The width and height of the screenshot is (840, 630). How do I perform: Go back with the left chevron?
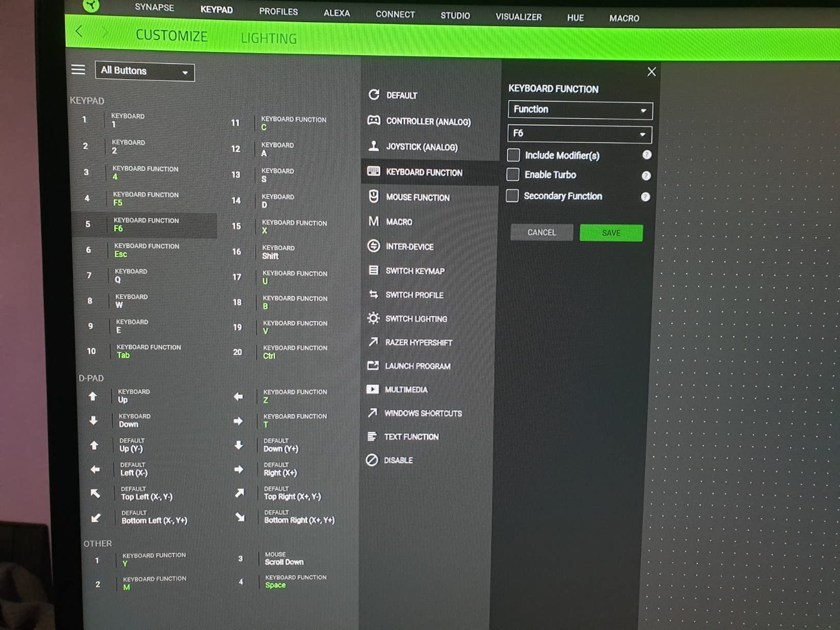click(79, 31)
